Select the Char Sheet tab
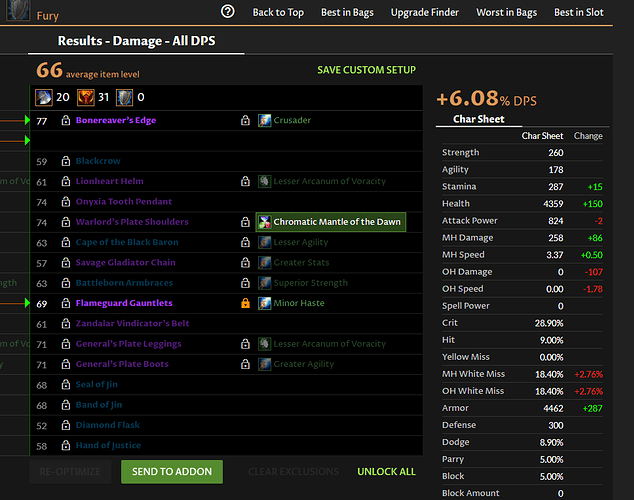The image size is (634, 500). 479,119
